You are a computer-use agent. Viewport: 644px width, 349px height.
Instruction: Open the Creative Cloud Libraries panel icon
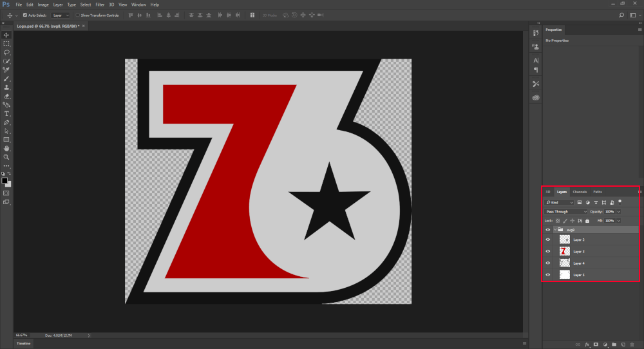[x=536, y=98]
